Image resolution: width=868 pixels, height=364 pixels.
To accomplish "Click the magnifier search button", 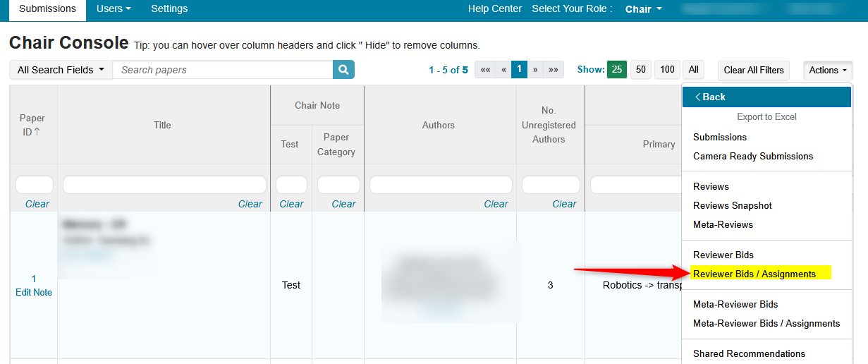I will (343, 70).
